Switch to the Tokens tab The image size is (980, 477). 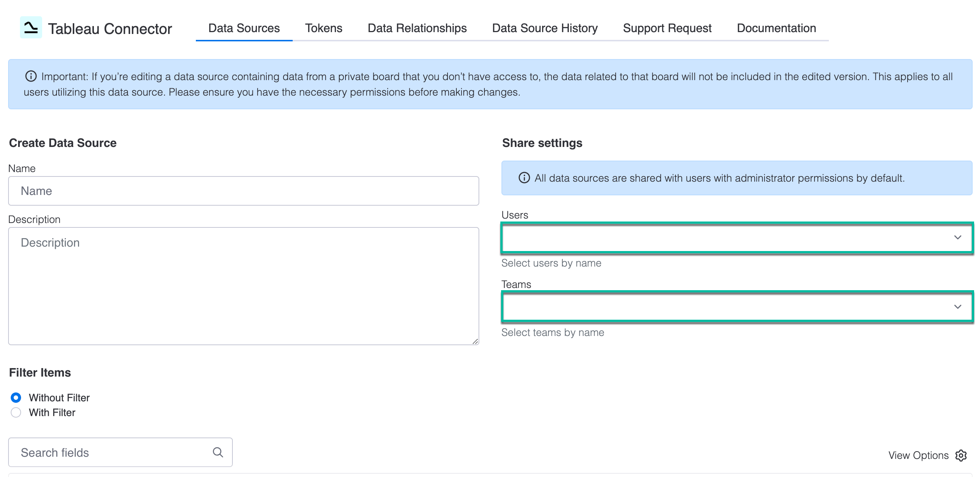tap(323, 28)
